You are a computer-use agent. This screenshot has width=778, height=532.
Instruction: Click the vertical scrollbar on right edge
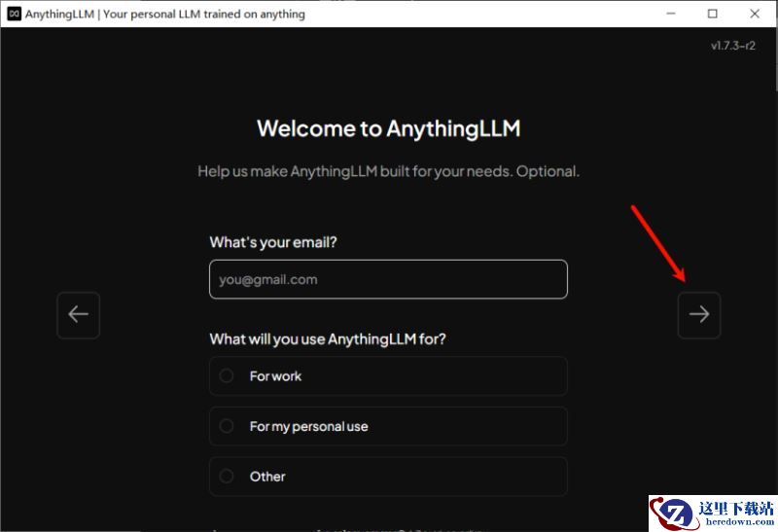[x=775, y=59]
